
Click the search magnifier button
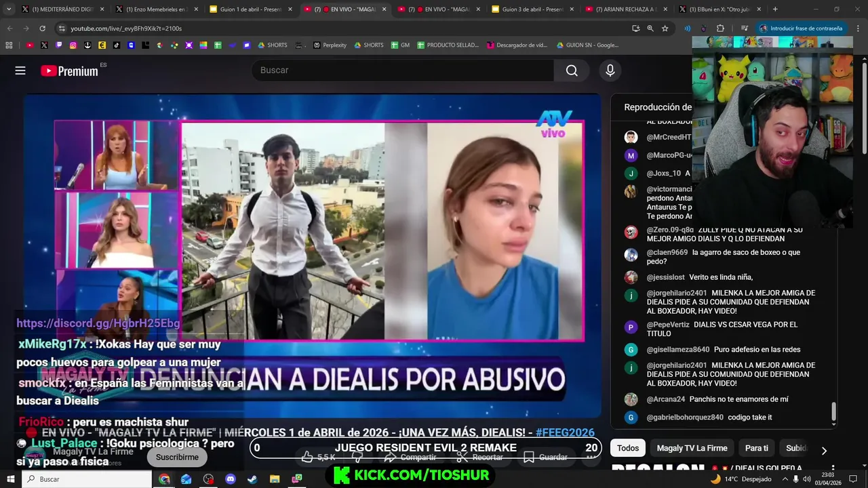pos(572,70)
